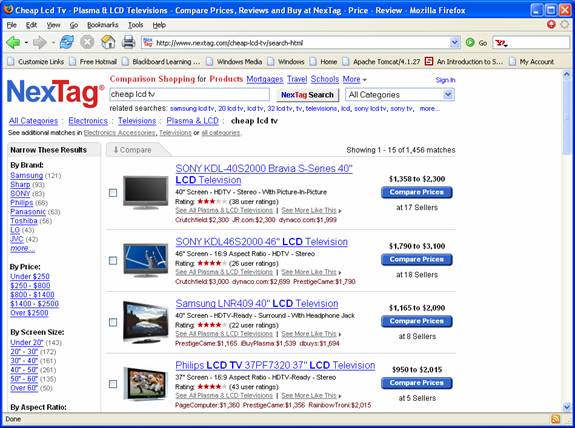
Task: Tick the checkbox for Philips 37PF7320
Action: tap(113, 384)
